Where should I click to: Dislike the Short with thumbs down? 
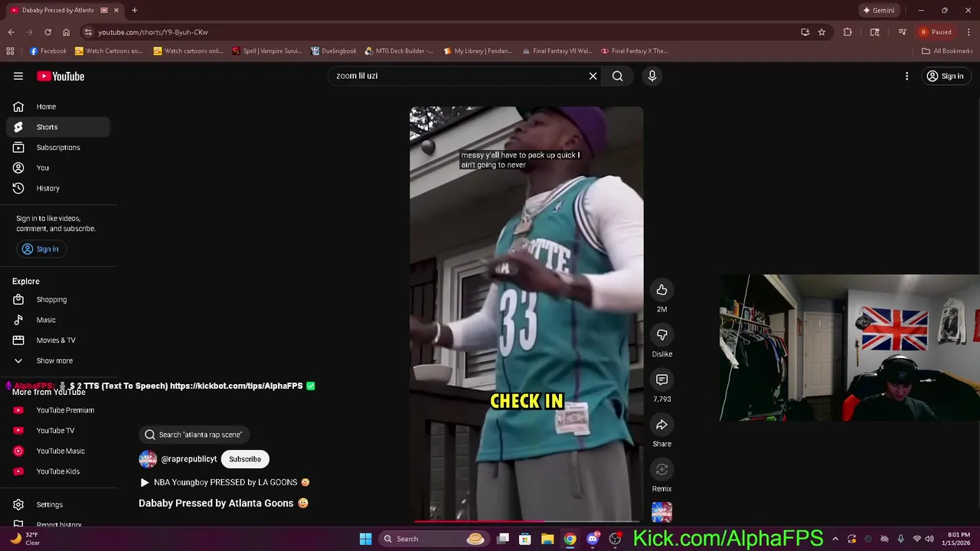click(x=661, y=334)
